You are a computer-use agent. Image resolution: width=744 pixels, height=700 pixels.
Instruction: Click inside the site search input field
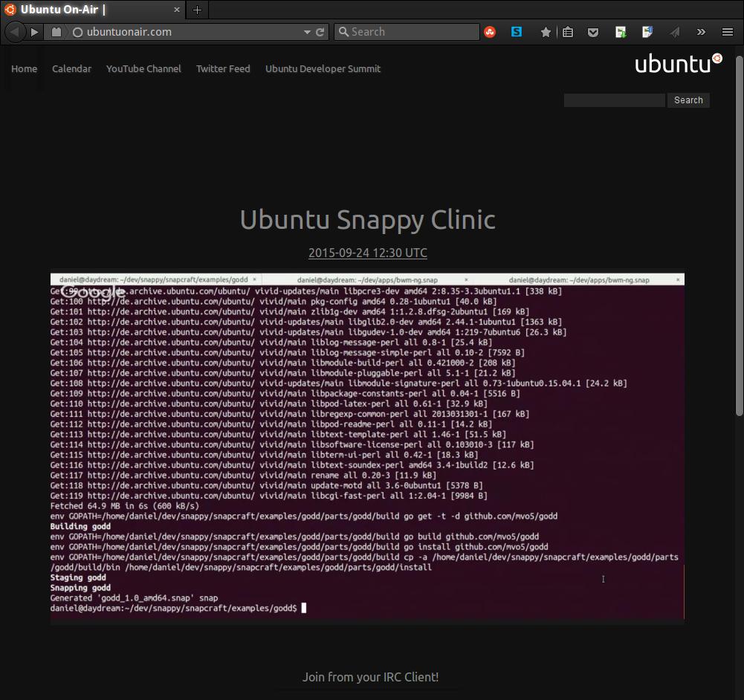[613, 100]
